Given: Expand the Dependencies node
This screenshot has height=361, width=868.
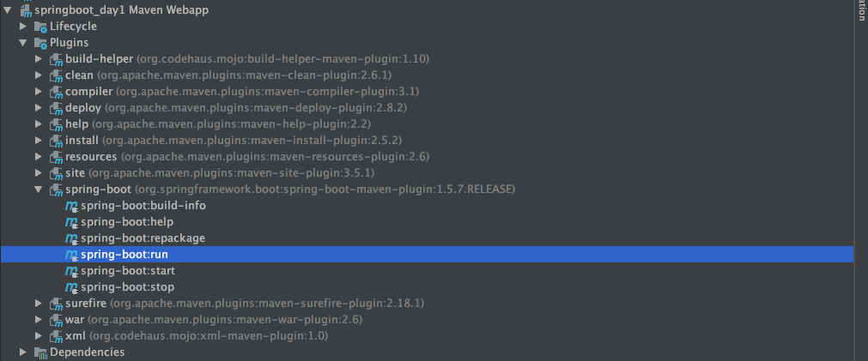Looking at the screenshot, I should point(22,352).
